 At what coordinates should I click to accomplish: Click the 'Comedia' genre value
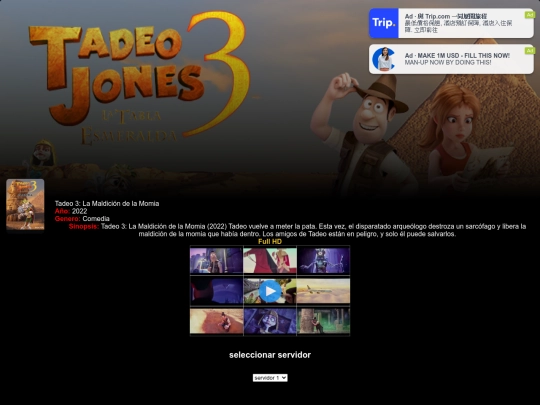(x=96, y=219)
